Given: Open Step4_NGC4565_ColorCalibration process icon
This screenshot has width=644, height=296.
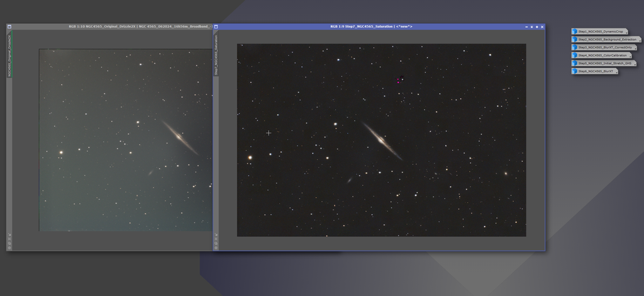Looking at the screenshot, I should (601, 55).
